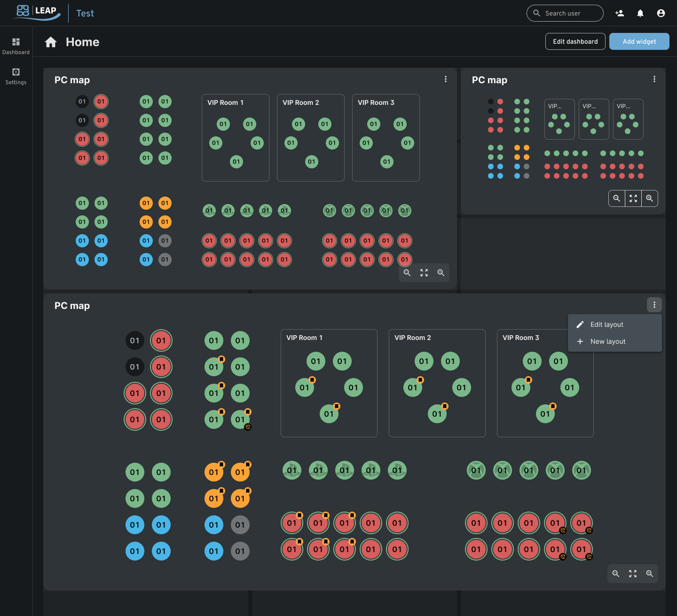
Task: Click the add user icon in header
Action: 620,13
